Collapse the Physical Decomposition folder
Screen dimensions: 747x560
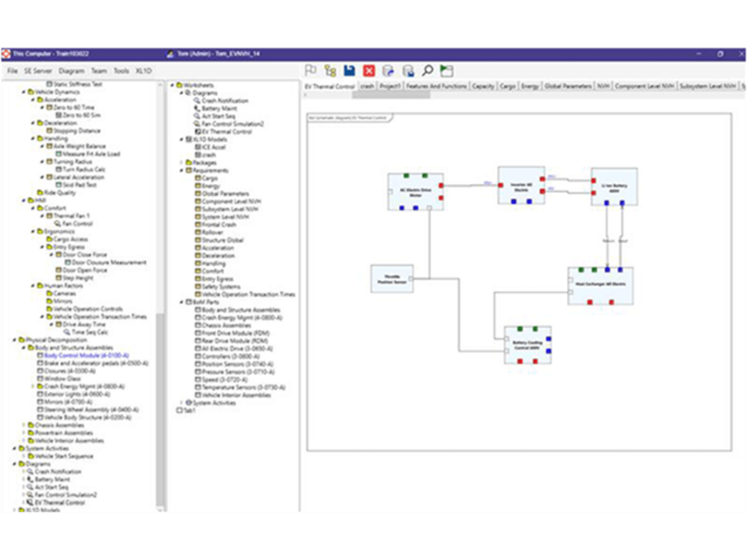(x=14, y=340)
